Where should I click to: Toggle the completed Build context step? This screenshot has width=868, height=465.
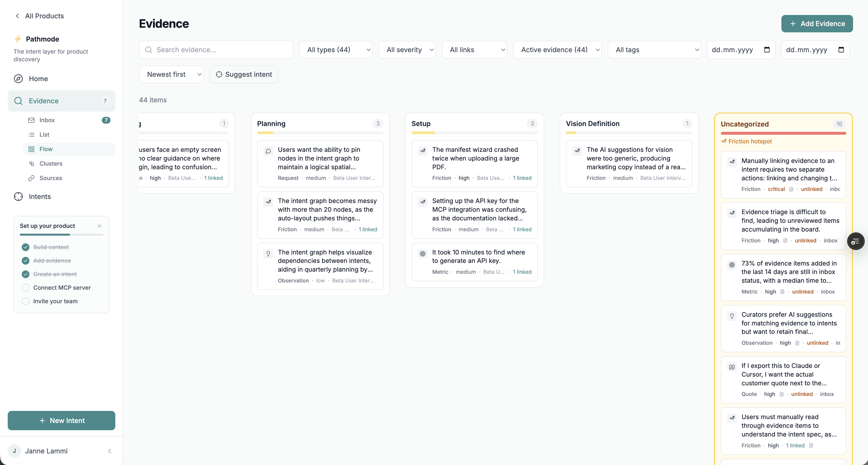coord(26,247)
